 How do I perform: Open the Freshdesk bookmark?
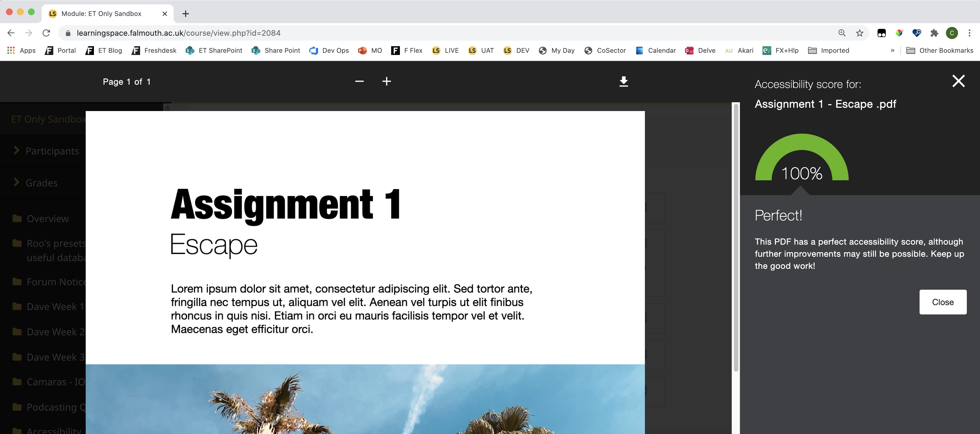(154, 50)
